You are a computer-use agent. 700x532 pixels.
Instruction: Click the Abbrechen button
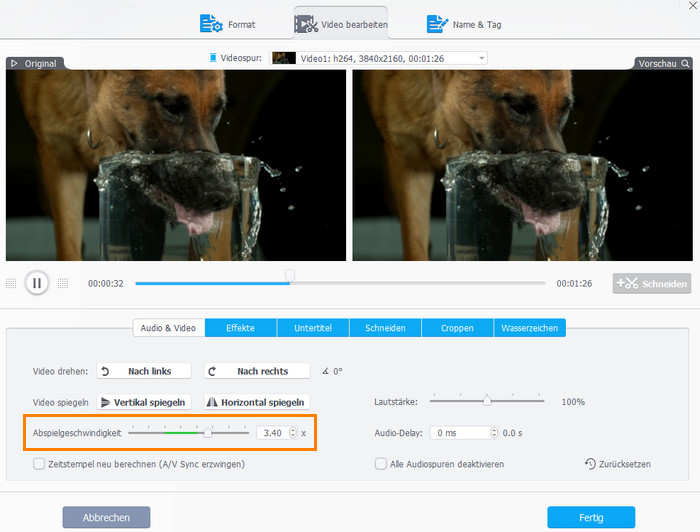click(106, 517)
